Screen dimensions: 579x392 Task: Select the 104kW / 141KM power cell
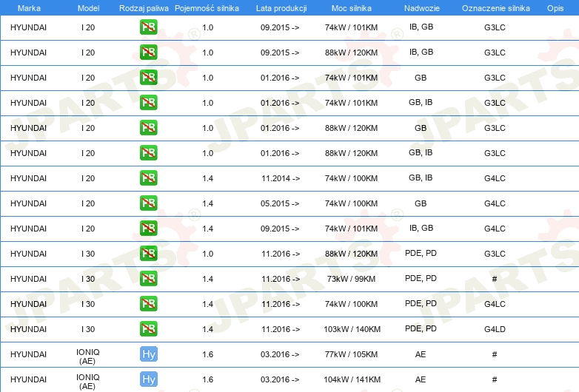(352, 379)
